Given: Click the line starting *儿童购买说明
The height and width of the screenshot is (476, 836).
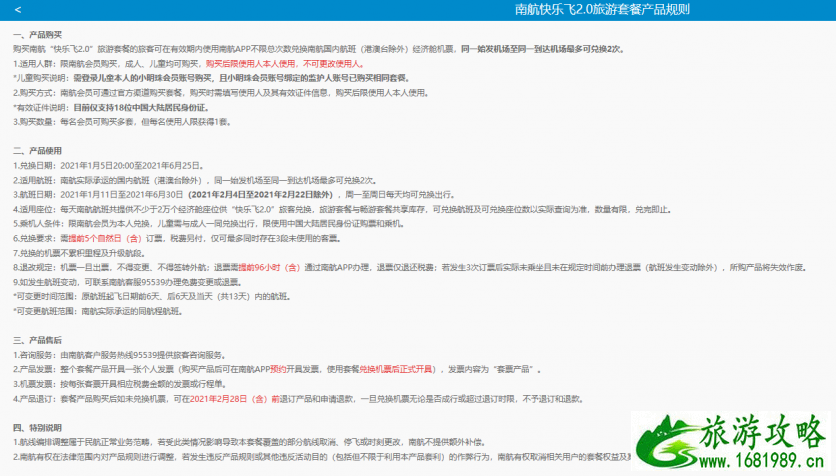Looking at the screenshot, I should point(212,78).
